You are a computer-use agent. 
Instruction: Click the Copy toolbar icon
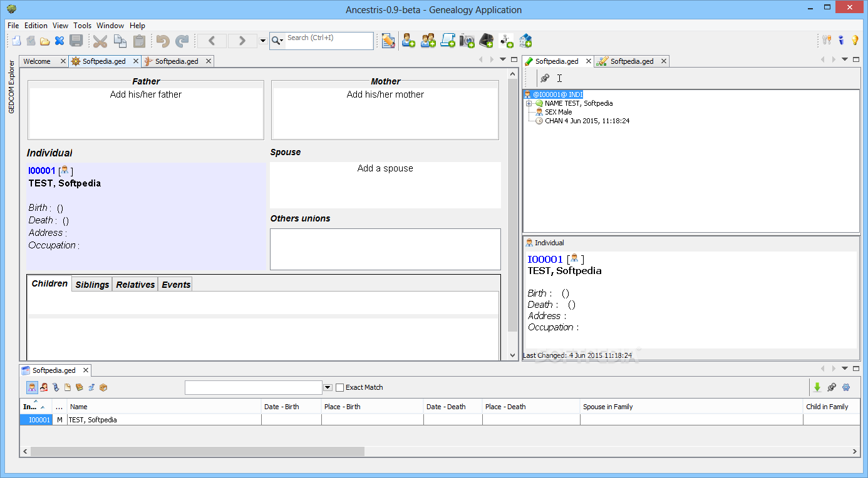(x=120, y=41)
